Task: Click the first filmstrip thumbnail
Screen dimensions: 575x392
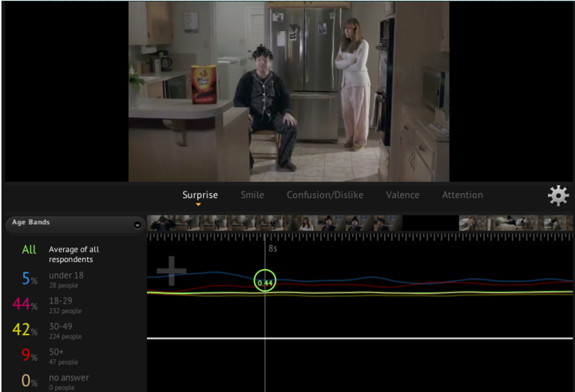Action: [161, 223]
